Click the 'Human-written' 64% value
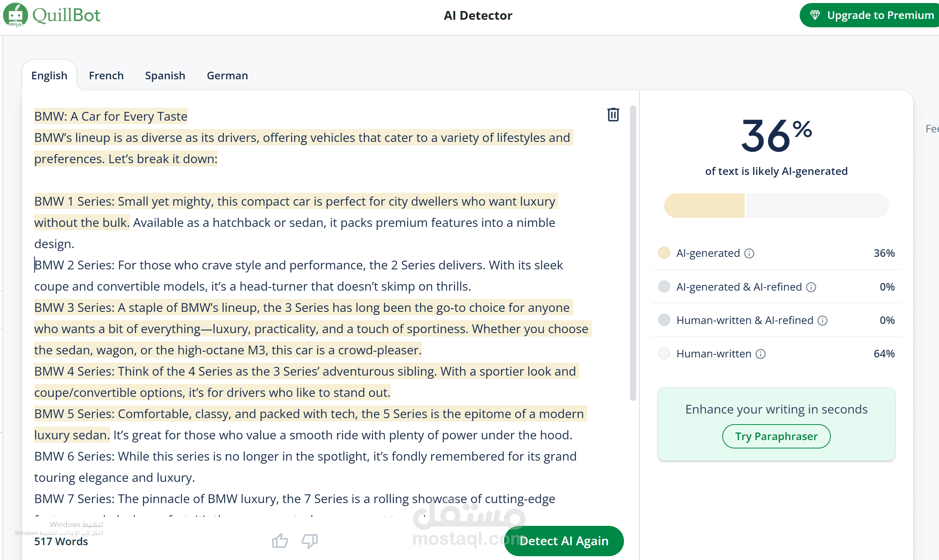 click(x=884, y=354)
